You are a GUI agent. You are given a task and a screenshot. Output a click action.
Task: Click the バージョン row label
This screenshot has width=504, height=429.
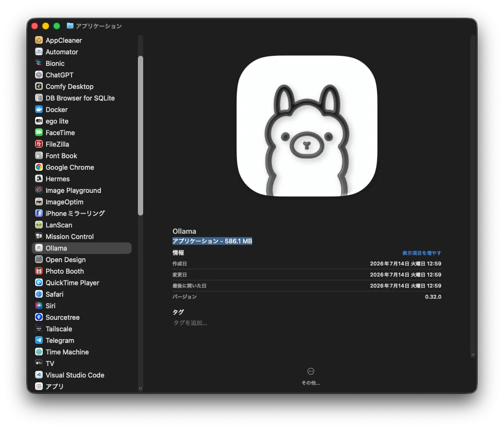pos(184,297)
